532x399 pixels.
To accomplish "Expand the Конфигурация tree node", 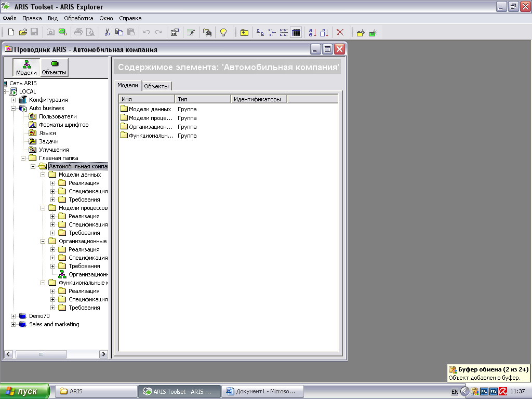I will [13, 100].
